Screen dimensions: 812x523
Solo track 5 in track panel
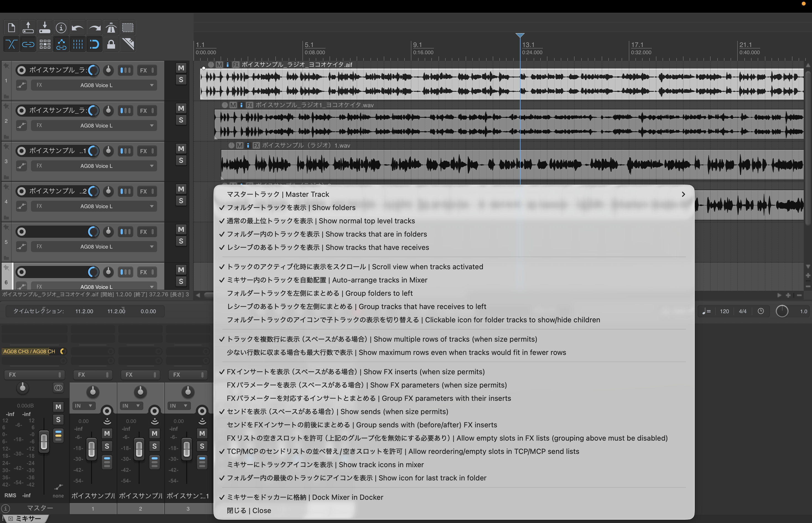click(181, 241)
